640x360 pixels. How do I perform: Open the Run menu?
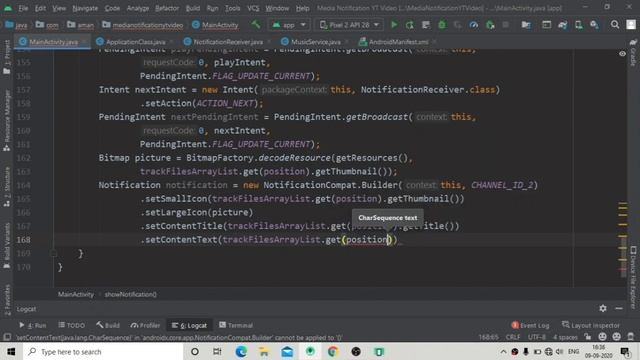pos(212,8)
